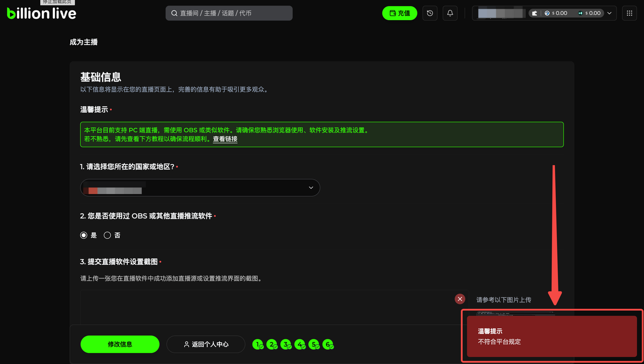This screenshot has width=644, height=364.
Task: Click the step 2 indicator badge
Action: point(272,344)
